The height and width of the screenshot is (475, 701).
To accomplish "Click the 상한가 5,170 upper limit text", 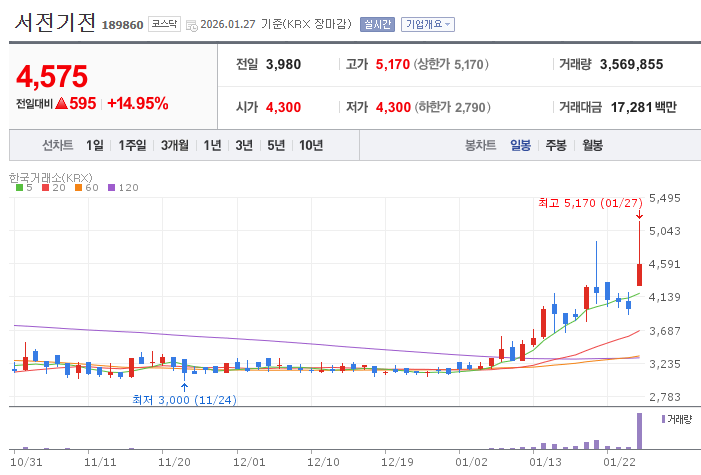I will tap(451, 64).
